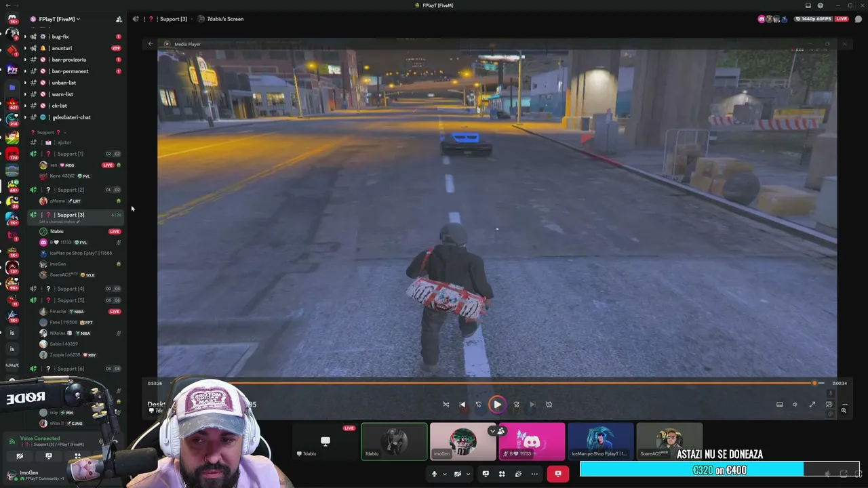Enter full screen in Media Player

point(812,405)
